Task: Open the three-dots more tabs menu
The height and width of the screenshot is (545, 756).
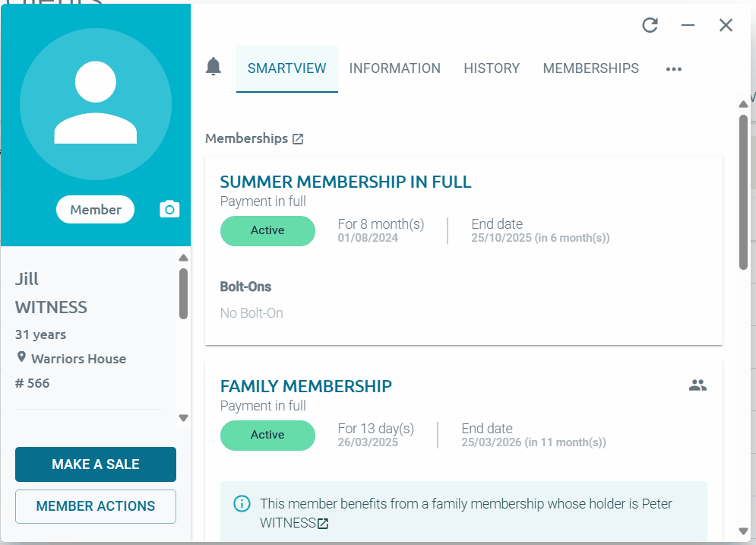Action: click(x=673, y=69)
